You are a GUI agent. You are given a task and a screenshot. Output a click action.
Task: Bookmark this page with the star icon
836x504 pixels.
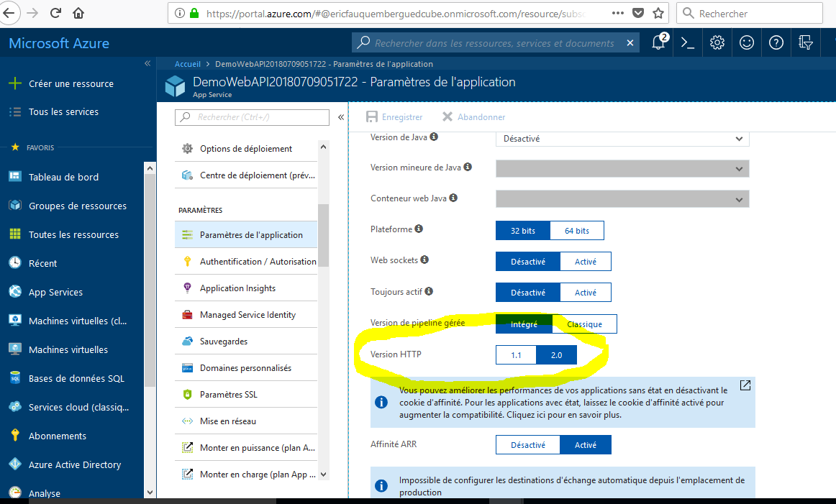pos(658,13)
